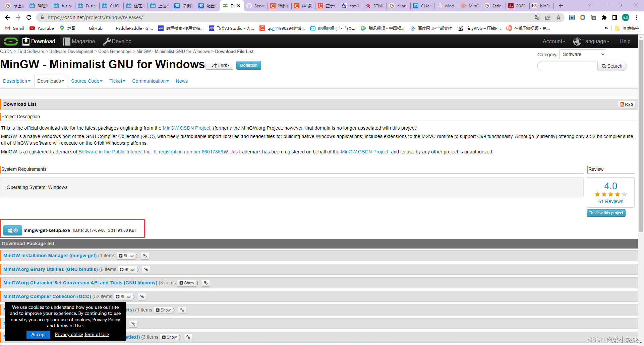
Task: Click the browser forward arrow
Action: [18, 17]
